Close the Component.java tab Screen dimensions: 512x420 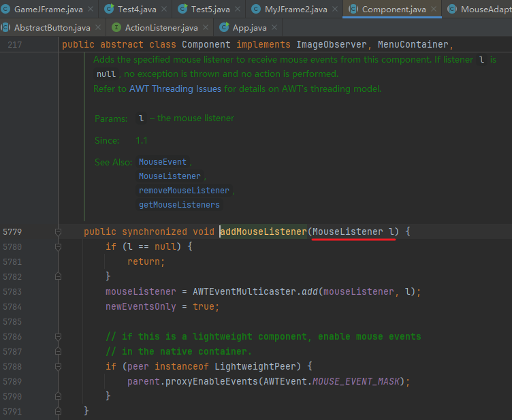point(434,9)
